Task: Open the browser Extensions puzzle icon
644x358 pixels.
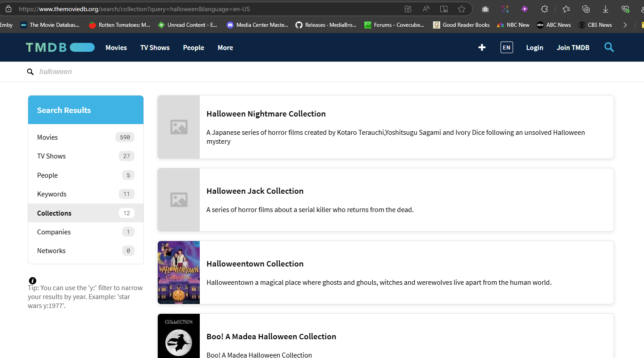Action: 544,9
